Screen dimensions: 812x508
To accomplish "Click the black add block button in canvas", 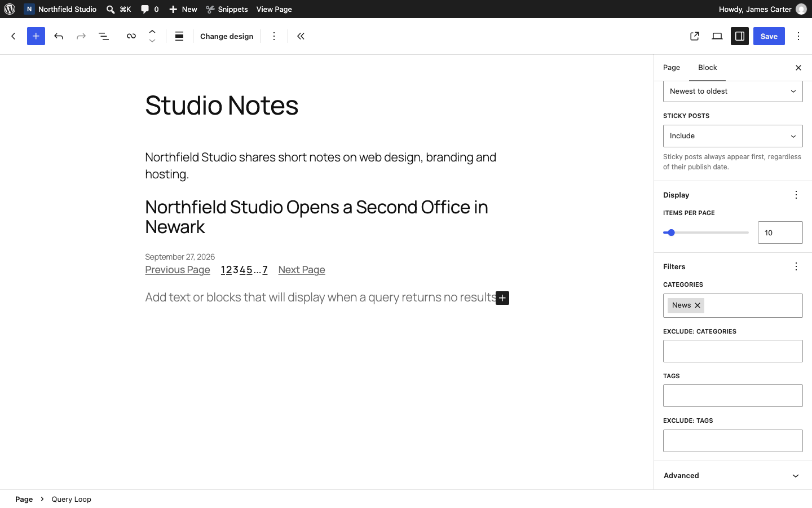I will point(502,298).
